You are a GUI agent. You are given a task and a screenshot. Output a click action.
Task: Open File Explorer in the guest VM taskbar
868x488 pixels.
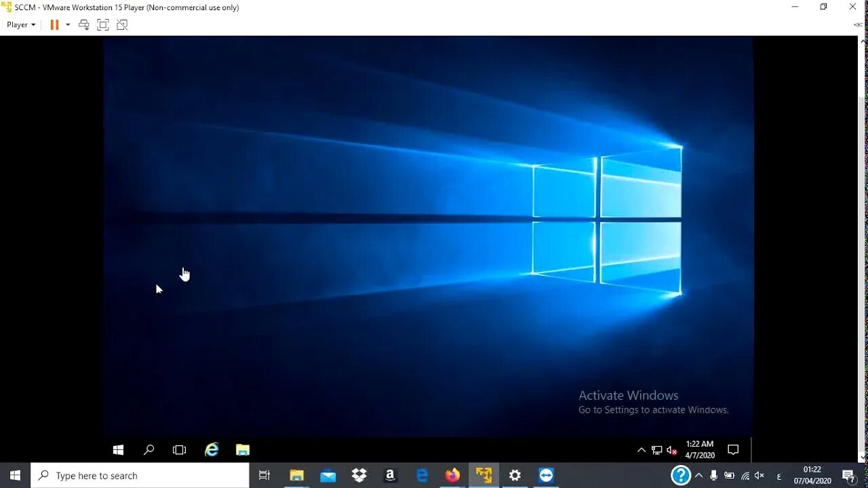point(243,449)
